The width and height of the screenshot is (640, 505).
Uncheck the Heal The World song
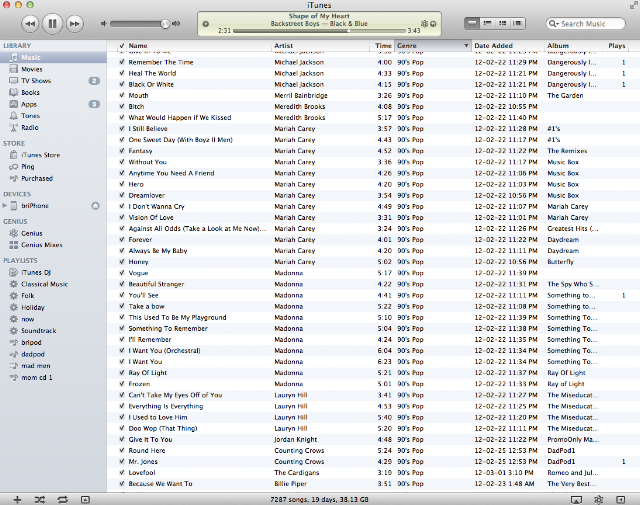[122, 73]
